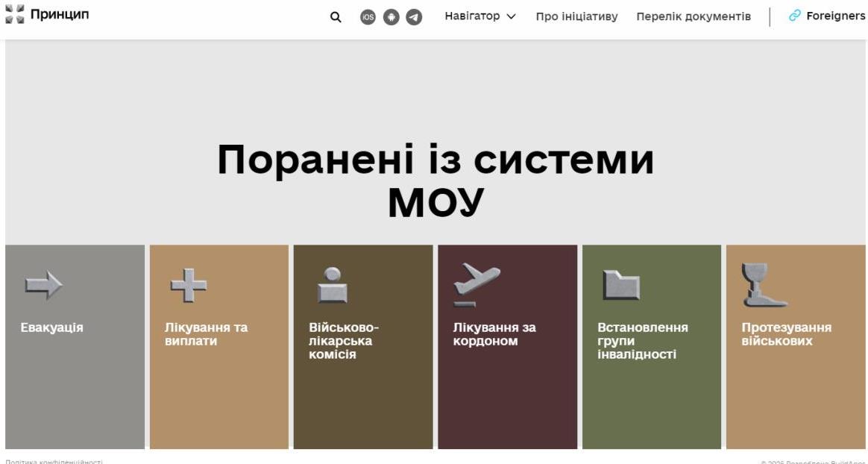Open the Android app icon
The image size is (868, 464).
point(391,17)
